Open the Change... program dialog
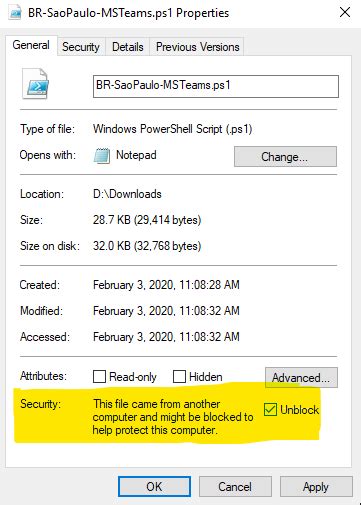361x505 pixels. pyautogui.click(x=285, y=156)
